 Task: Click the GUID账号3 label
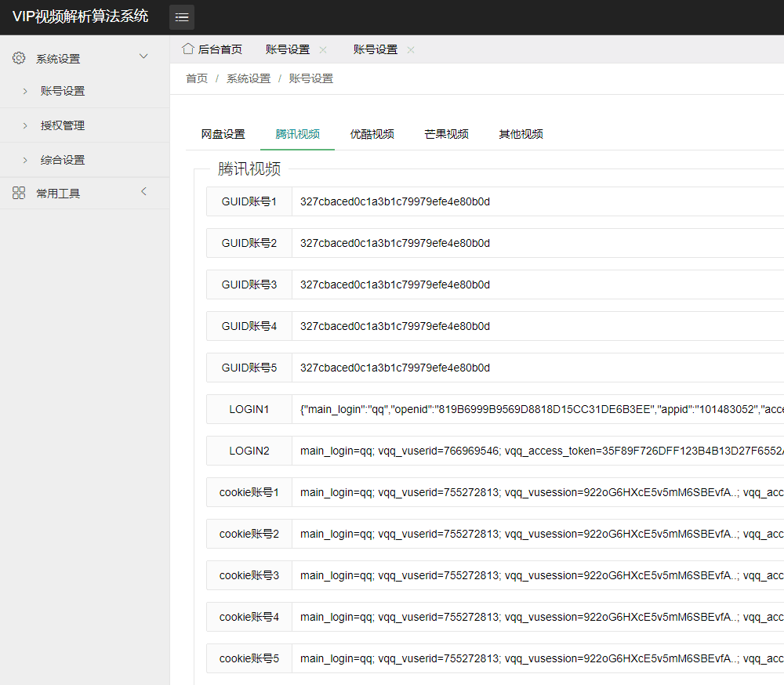pos(249,285)
